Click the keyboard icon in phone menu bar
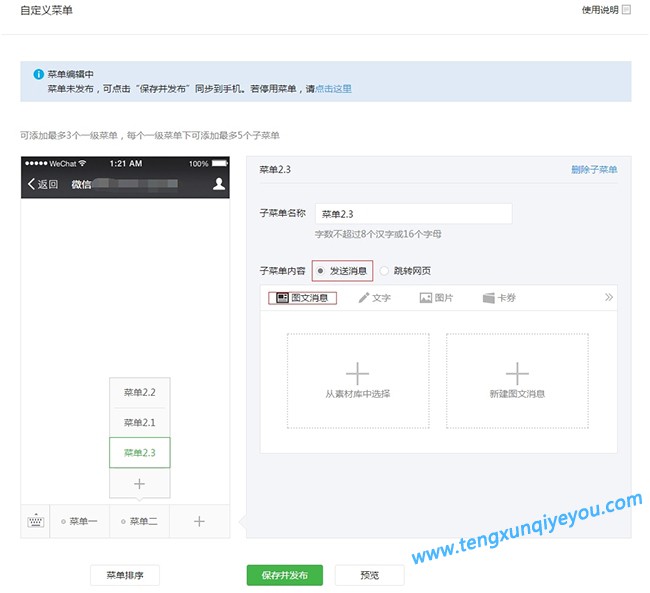This screenshot has height=593, width=650. 36,521
